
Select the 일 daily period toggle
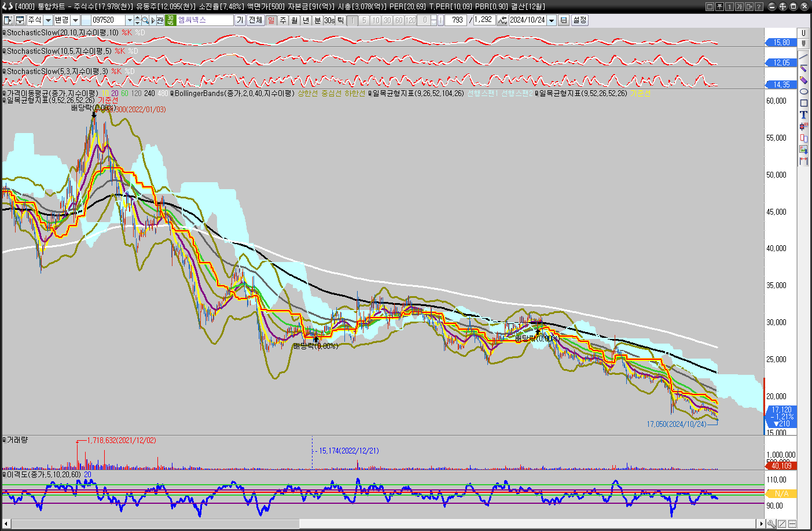[x=271, y=20]
